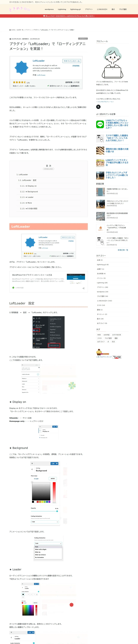This screenshot has width=138, height=644.
Task: Click the profile illustration of woman with laptop
Action: pyautogui.click(x=112, y=62)
